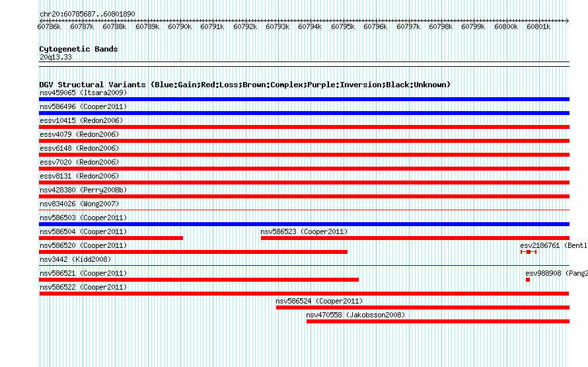Click the chr20:60785687..60801890 region label
The height and width of the screenshot is (367, 588).
pos(87,14)
